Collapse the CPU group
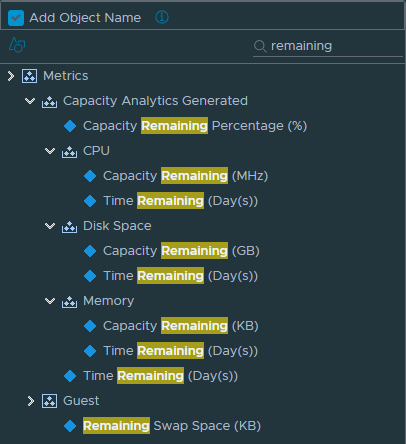Screen dimensions: 406x444 click(50, 151)
